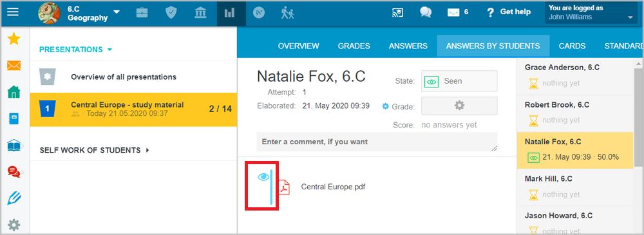Click the briefcase icon in top bar

pyautogui.click(x=142, y=13)
